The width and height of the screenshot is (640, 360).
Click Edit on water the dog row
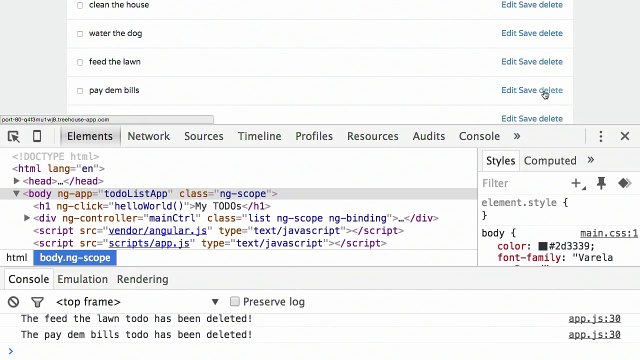click(x=509, y=33)
